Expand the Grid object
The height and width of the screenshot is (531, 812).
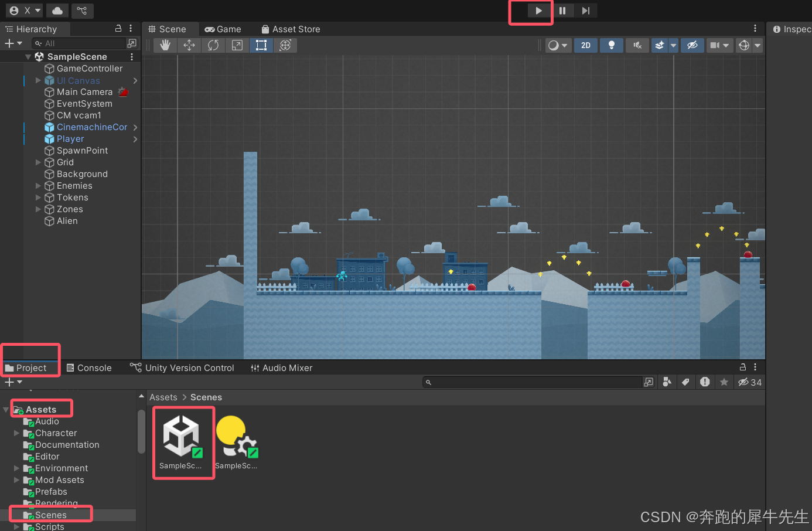click(x=38, y=162)
